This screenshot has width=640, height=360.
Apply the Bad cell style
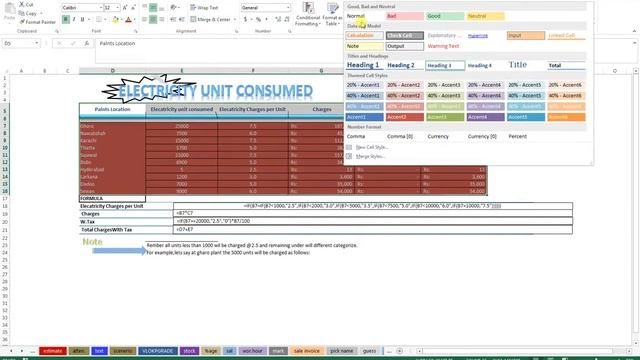(x=404, y=16)
